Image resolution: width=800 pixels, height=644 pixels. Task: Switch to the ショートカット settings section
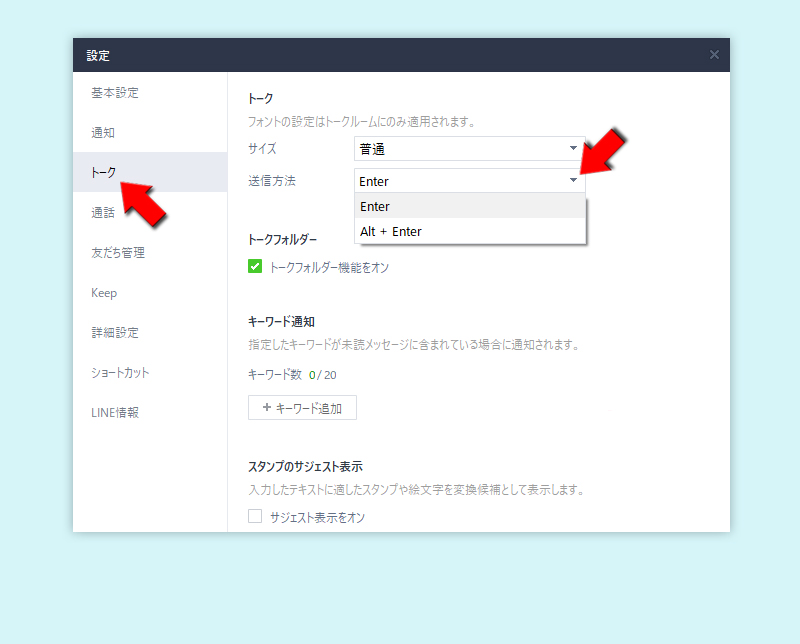pos(118,372)
